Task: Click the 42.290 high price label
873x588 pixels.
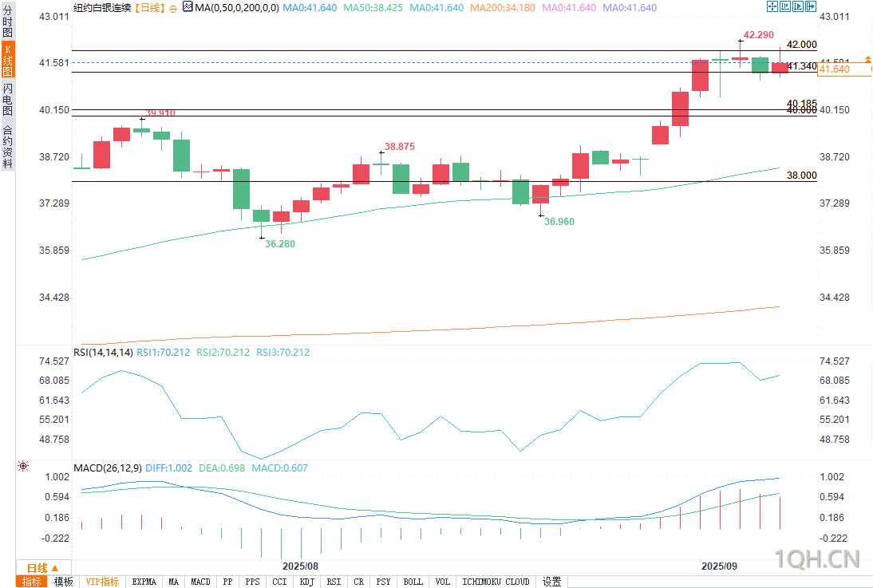Action: click(x=759, y=35)
